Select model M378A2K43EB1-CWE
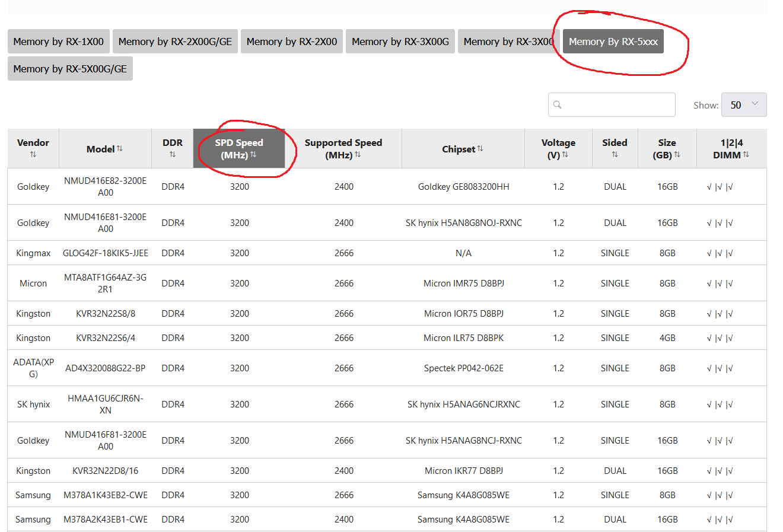The width and height of the screenshot is (783, 532). 106,519
